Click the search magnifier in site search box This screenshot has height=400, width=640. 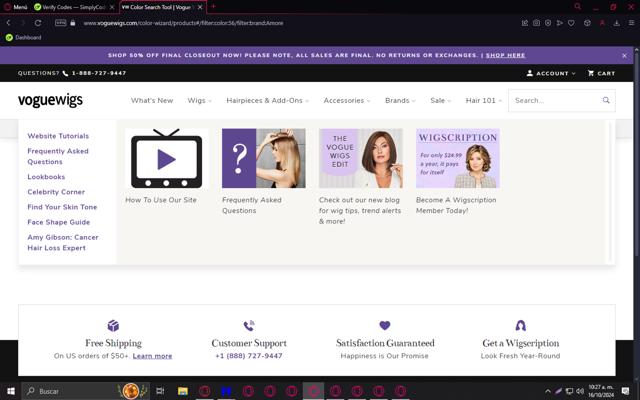point(606,100)
